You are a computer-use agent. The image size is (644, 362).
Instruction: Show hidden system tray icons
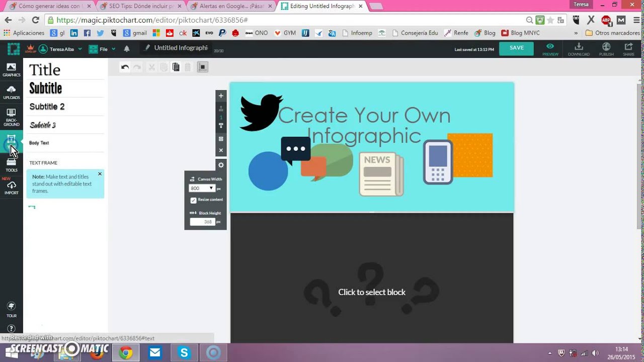click(549, 353)
